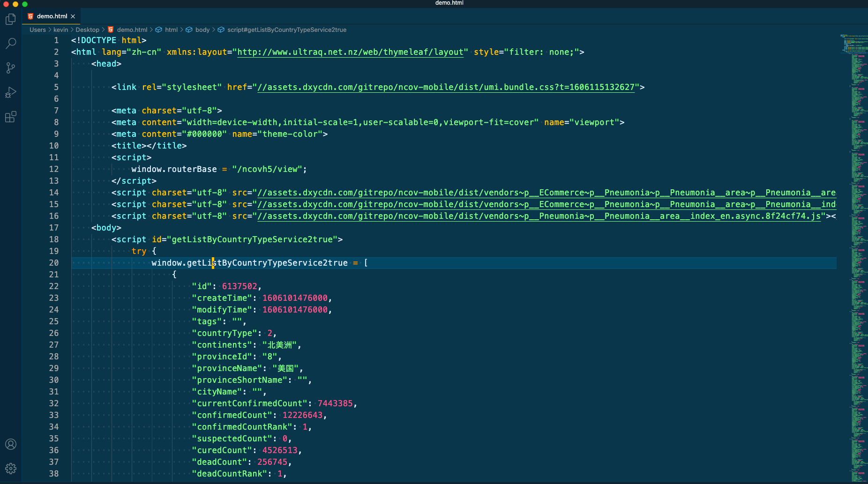Screen dimensions: 868x484
Task: Click html element in the breadcrumb
Action: (171, 30)
